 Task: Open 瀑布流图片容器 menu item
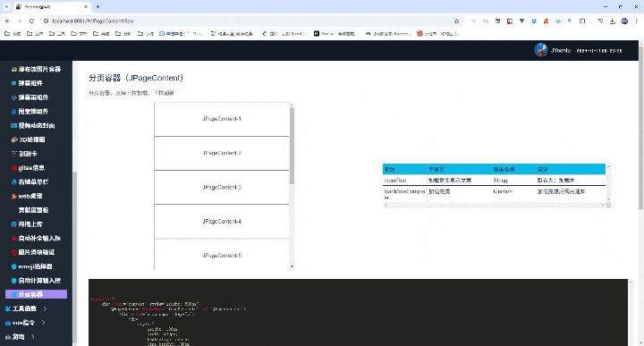pos(36,70)
